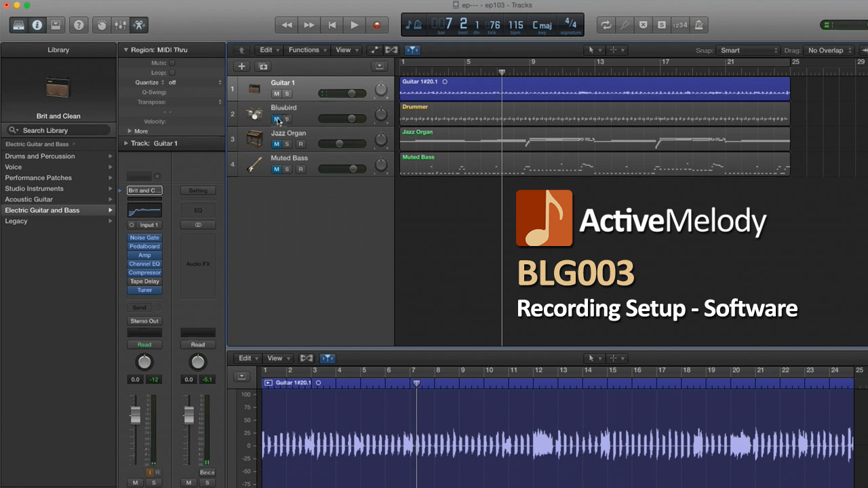Click the 4/4 time signature in LCD
This screenshot has width=868, height=488.
pyautogui.click(x=570, y=23)
